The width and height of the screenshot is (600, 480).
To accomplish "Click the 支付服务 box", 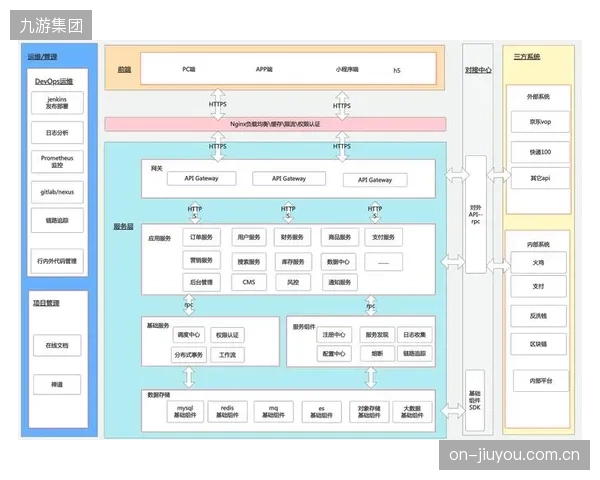I will coord(383,237).
